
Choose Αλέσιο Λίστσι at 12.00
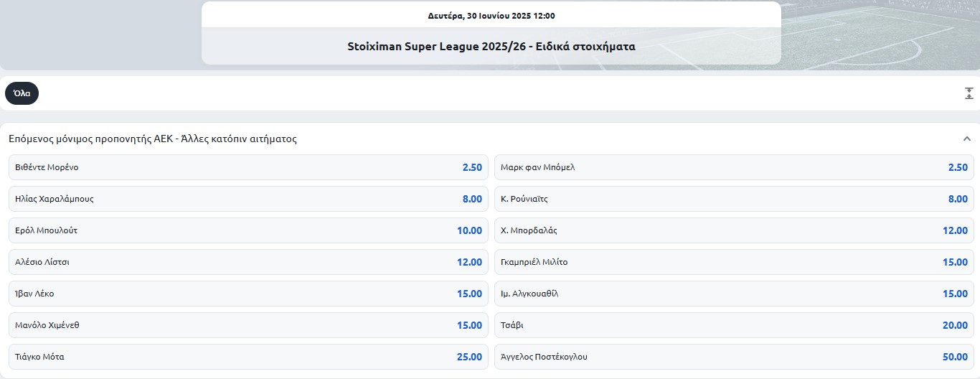pos(248,262)
